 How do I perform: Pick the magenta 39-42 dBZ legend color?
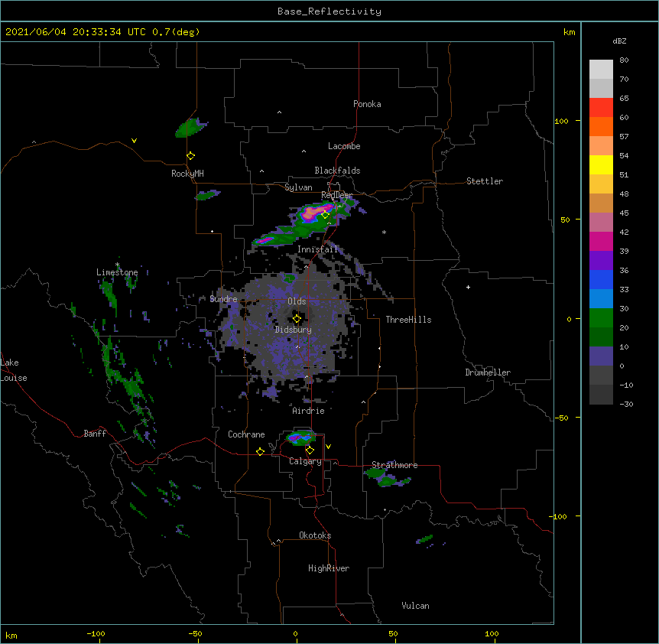[x=601, y=241]
